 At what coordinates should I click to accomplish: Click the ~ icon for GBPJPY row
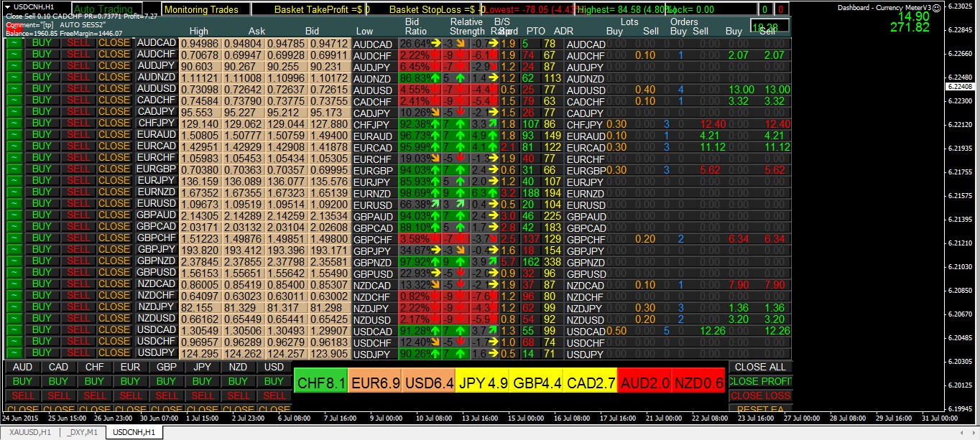click(x=14, y=250)
